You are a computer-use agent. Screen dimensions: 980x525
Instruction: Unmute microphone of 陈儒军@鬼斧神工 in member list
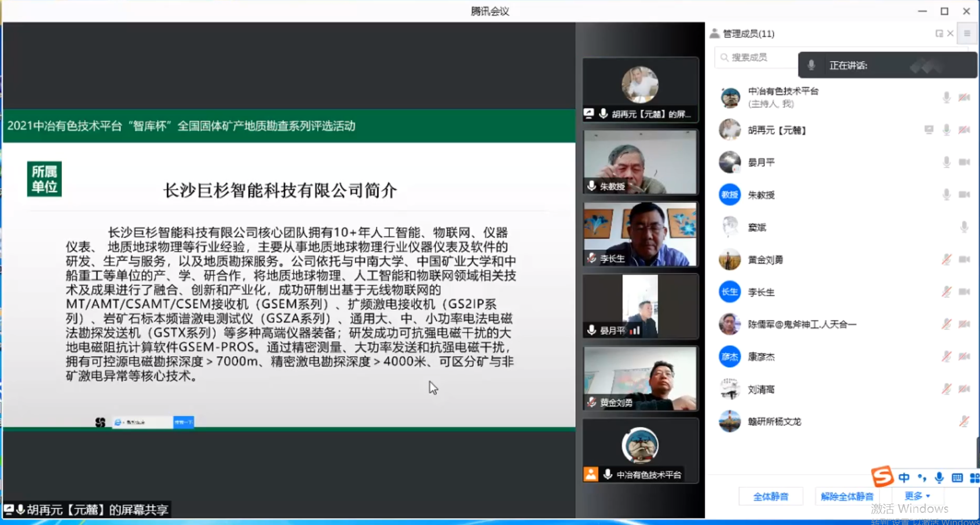click(946, 325)
